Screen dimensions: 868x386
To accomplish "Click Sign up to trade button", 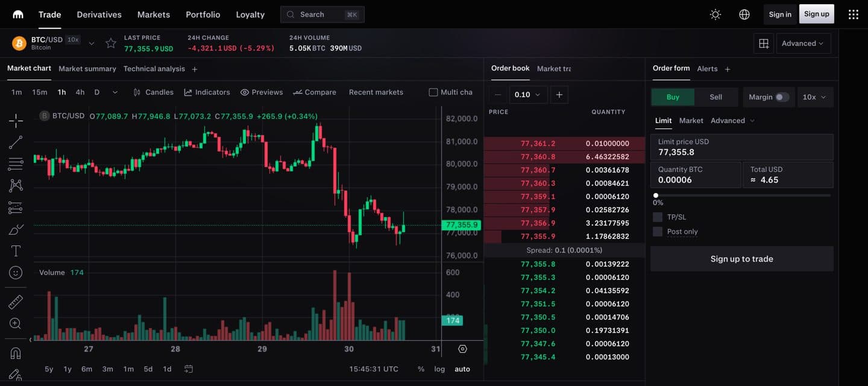I will click(741, 259).
